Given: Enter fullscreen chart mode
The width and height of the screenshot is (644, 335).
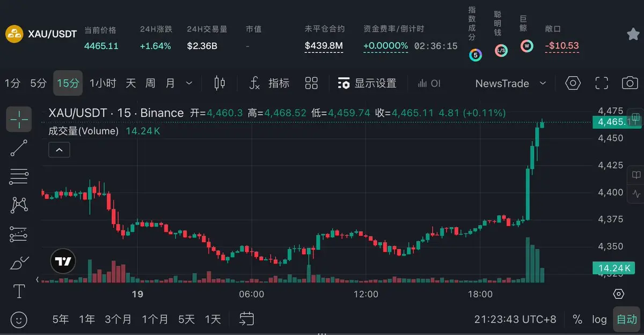Looking at the screenshot, I should tap(602, 83).
